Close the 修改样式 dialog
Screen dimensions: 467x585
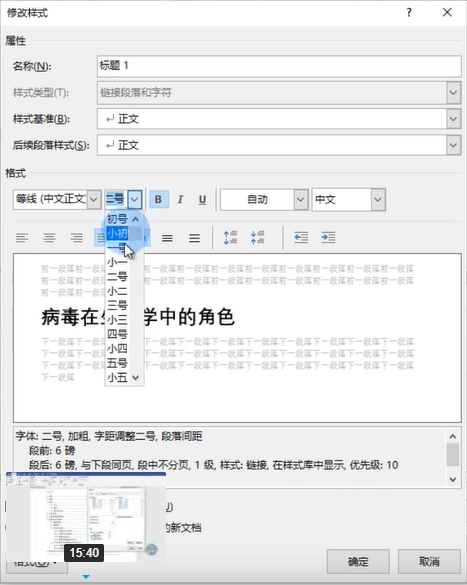447,13
